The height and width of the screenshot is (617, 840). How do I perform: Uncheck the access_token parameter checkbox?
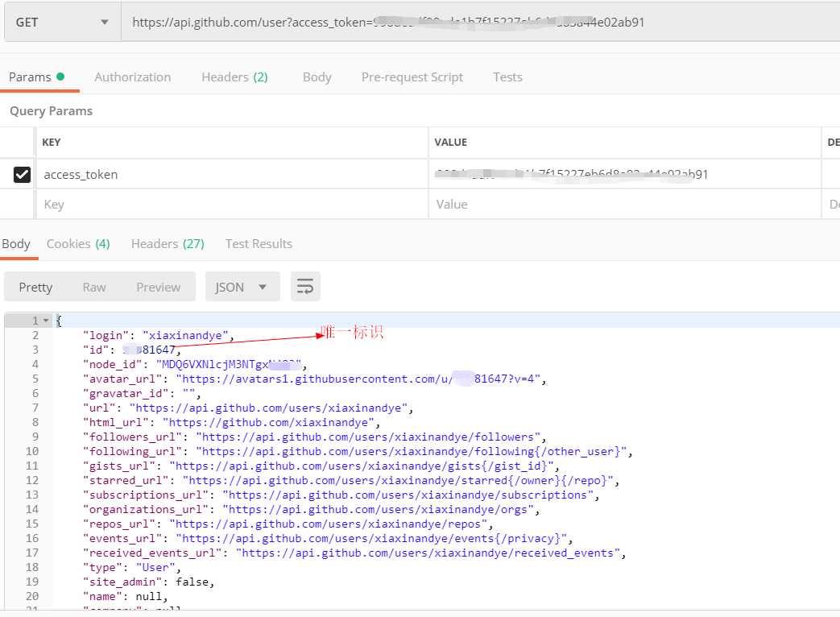click(23, 174)
